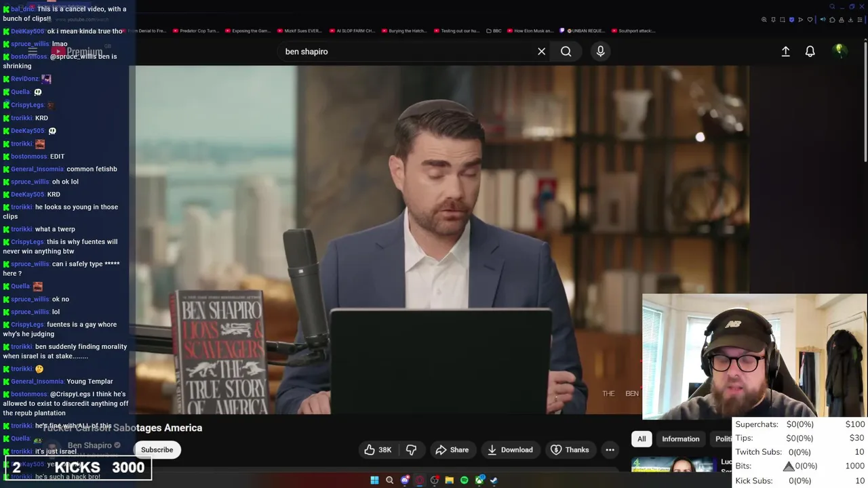Open Windows taskbar search
This screenshot has width=868, height=488.
389,480
